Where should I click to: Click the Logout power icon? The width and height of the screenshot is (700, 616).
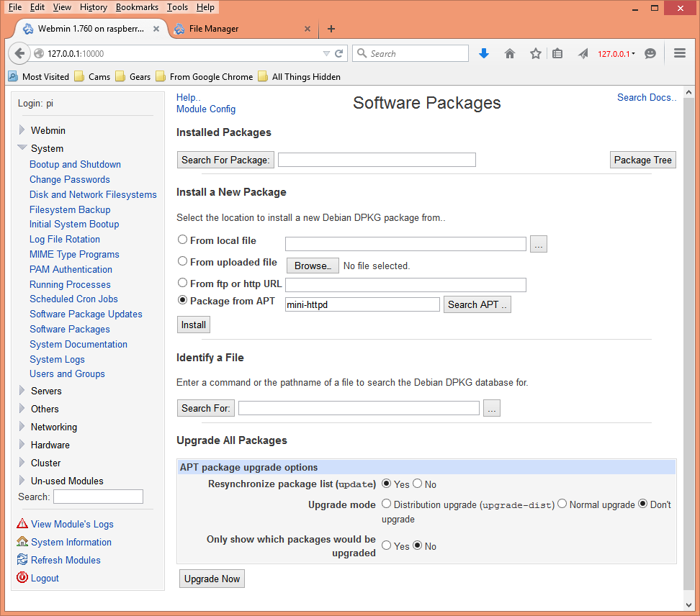tap(22, 578)
